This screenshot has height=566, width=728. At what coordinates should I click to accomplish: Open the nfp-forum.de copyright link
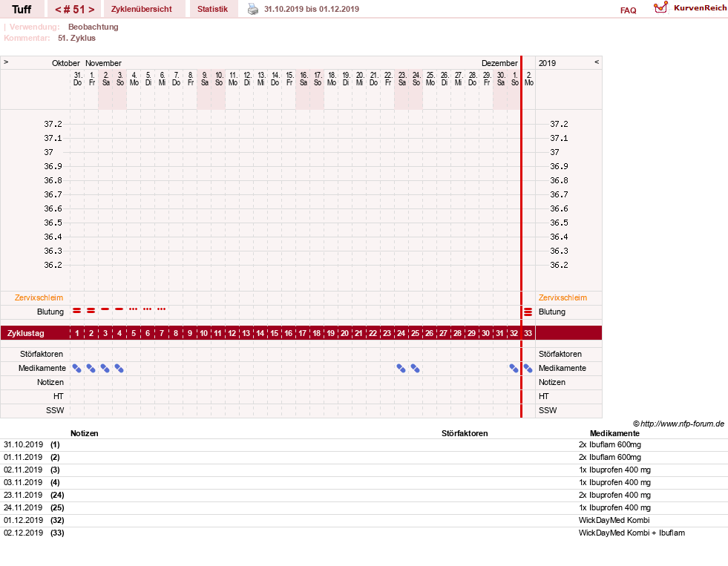tap(679, 424)
